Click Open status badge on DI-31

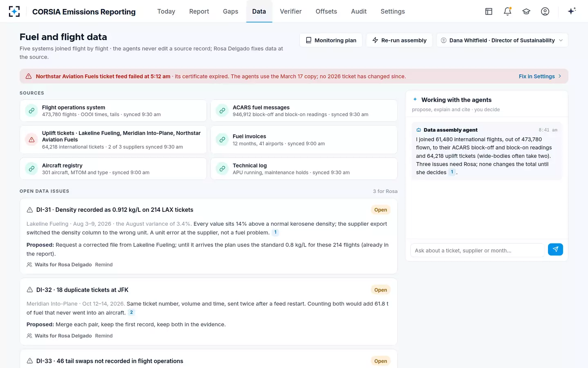[x=381, y=210]
